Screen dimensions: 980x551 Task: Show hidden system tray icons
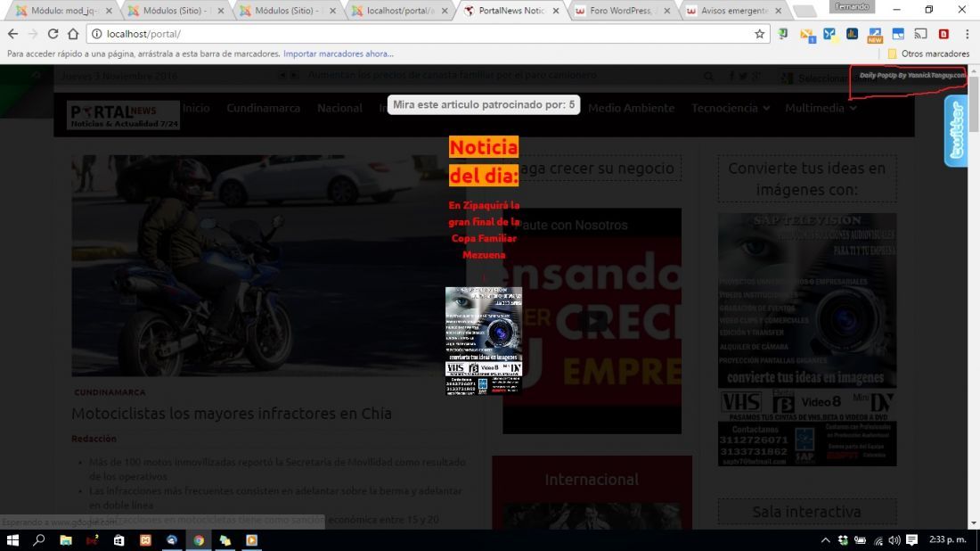(826, 539)
